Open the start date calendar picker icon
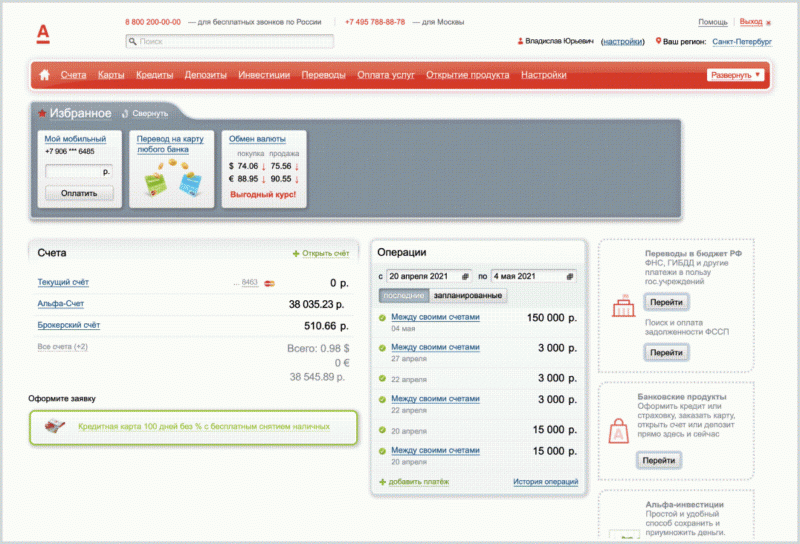The image size is (800, 544). point(465,276)
